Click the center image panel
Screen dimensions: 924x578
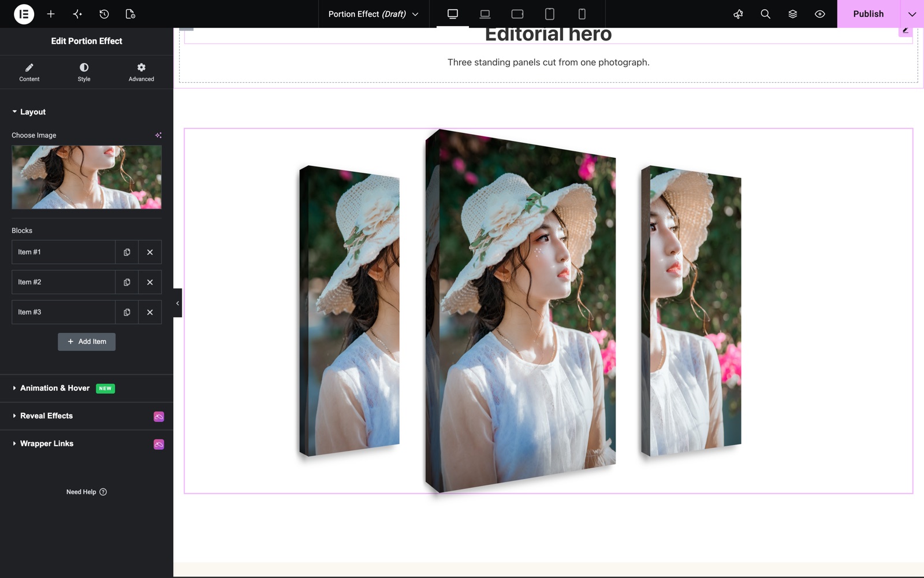[521, 311]
